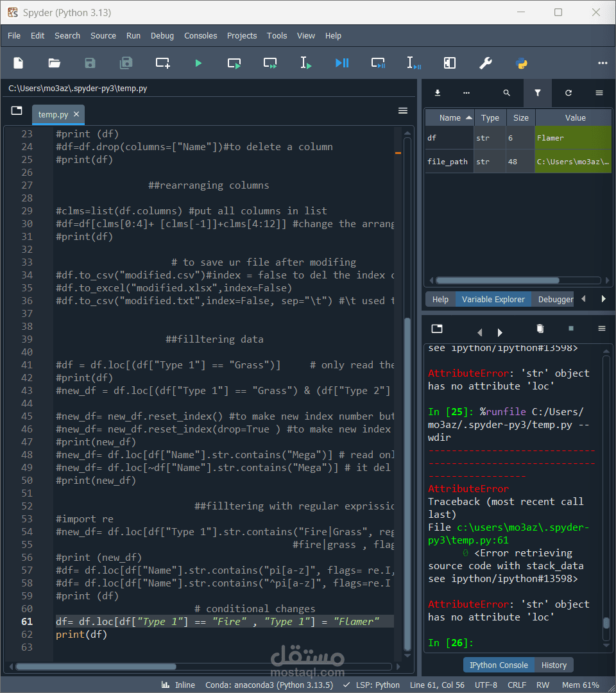Switch to the Debugger tab
The width and height of the screenshot is (616, 693).
pyautogui.click(x=553, y=300)
